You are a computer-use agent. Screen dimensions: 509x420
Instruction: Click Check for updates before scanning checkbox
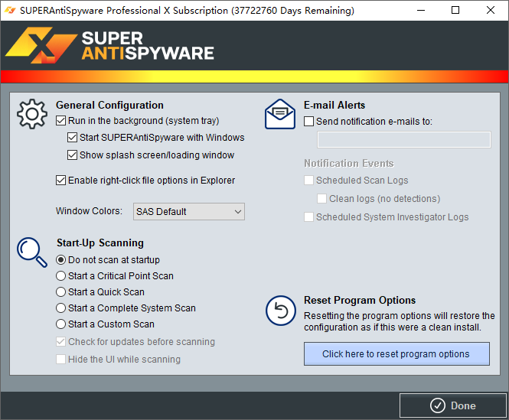tap(60, 342)
